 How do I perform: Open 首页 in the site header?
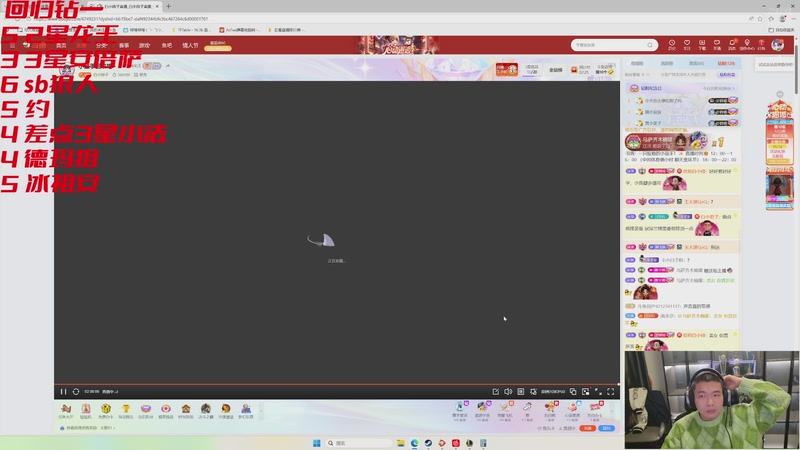pyautogui.click(x=61, y=45)
